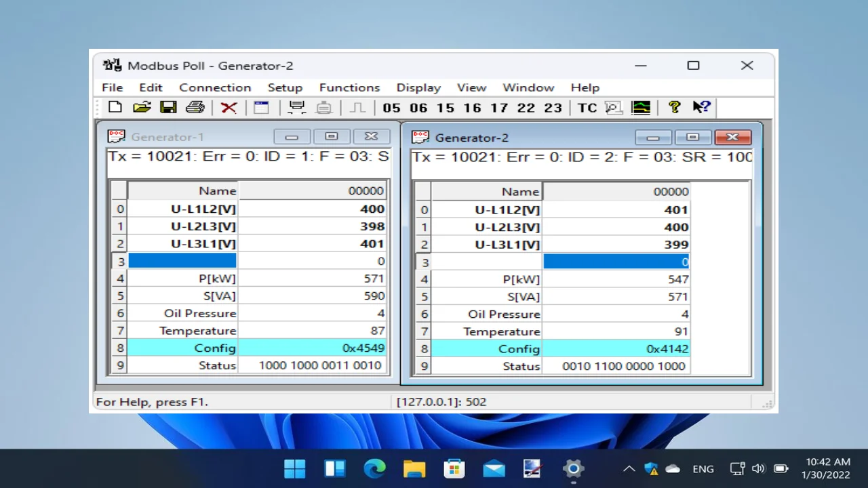Select Status bits 0010 1100 0000 1000
Image resolution: width=868 pixels, height=488 pixels.
pyautogui.click(x=624, y=365)
